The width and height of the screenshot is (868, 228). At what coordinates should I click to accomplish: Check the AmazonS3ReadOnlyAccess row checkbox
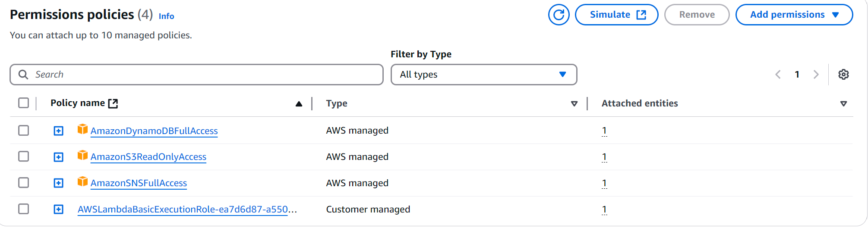(24, 156)
